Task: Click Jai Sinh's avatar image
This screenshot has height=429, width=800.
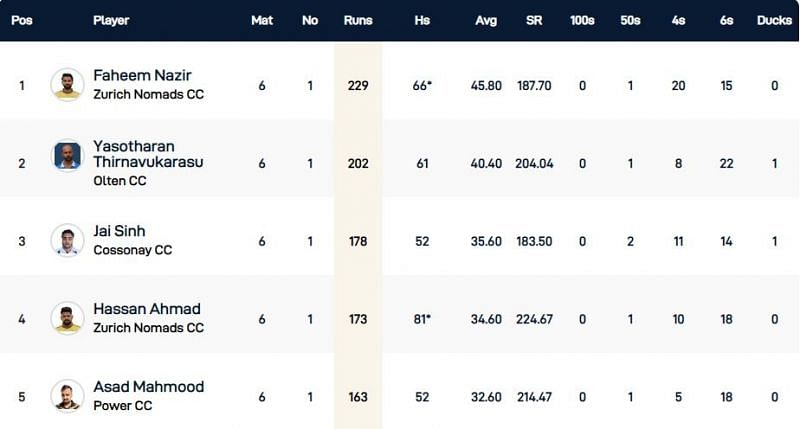Action: tap(67, 241)
